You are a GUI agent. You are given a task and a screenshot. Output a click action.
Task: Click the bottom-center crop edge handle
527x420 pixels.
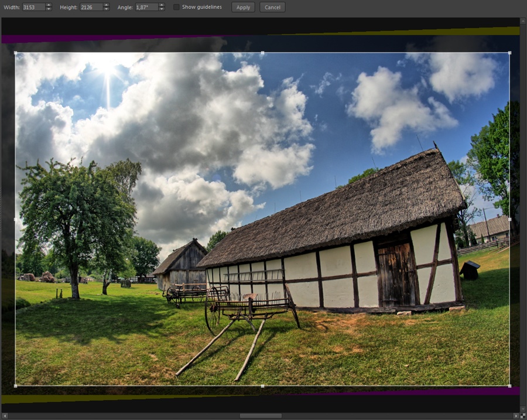tap(262, 386)
